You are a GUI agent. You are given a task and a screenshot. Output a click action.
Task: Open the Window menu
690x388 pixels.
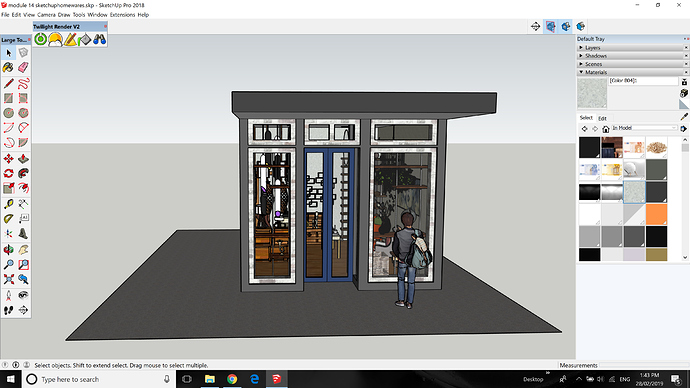[97, 15]
